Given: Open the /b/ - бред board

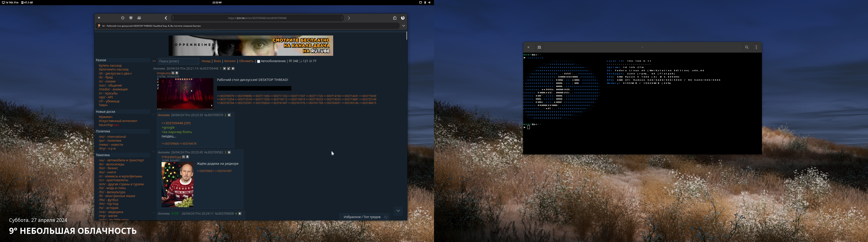Looking at the screenshot, I should 106,77.
